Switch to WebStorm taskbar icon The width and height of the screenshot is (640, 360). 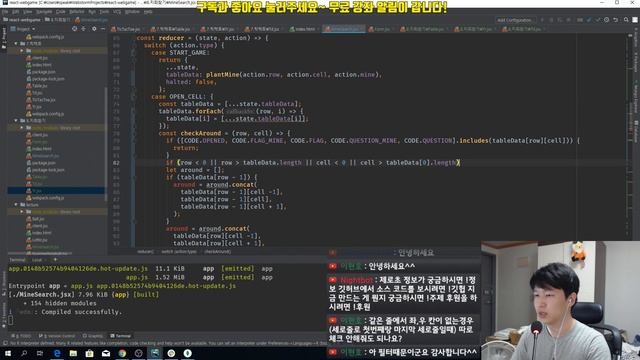tap(155, 353)
